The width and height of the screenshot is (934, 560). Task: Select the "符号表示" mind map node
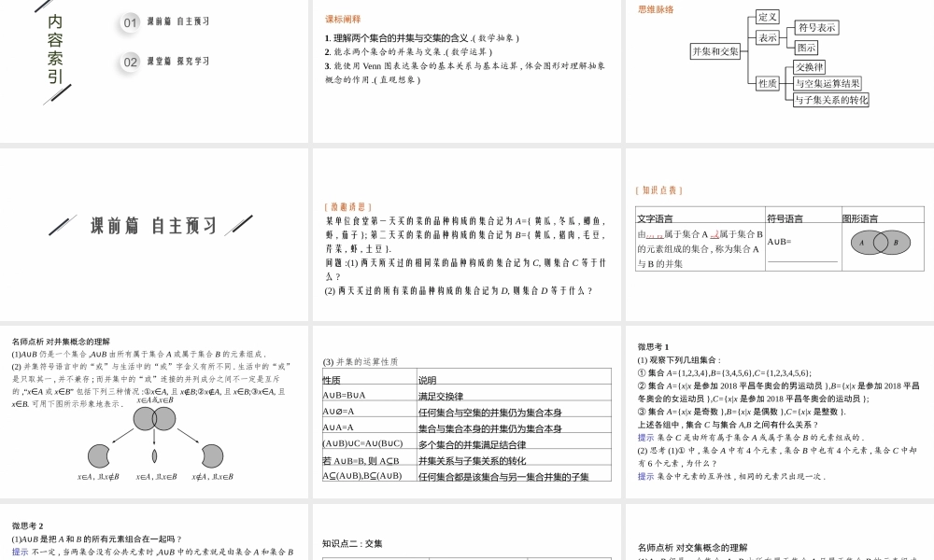(816, 28)
